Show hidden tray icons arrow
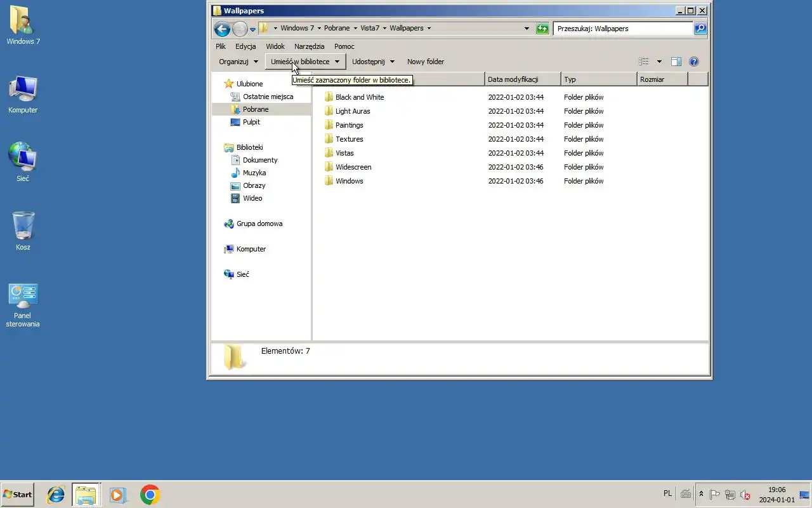Screen dimensions: 812x508 coord(701,494)
